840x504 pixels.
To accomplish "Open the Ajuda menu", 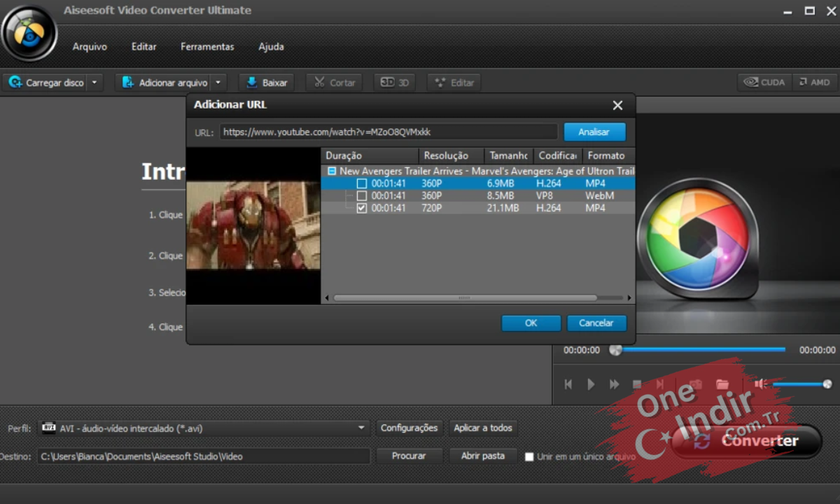I will (x=272, y=47).
